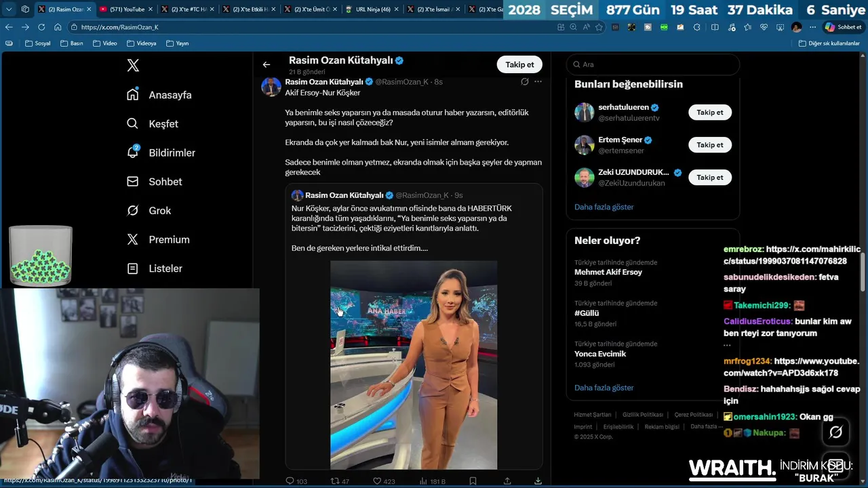Click the Sohbet et Copilot button
The height and width of the screenshot is (488, 868).
pos(843,27)
